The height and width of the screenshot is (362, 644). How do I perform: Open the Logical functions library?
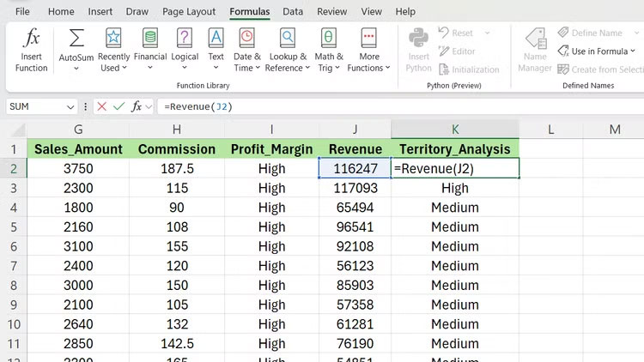[x=185, y=48]
